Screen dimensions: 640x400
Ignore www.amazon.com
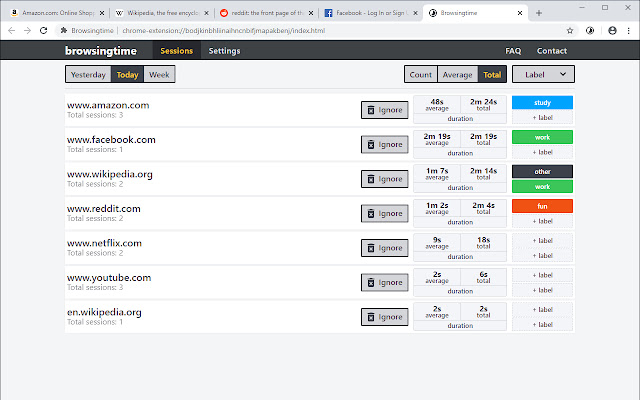tap(384, 110)
